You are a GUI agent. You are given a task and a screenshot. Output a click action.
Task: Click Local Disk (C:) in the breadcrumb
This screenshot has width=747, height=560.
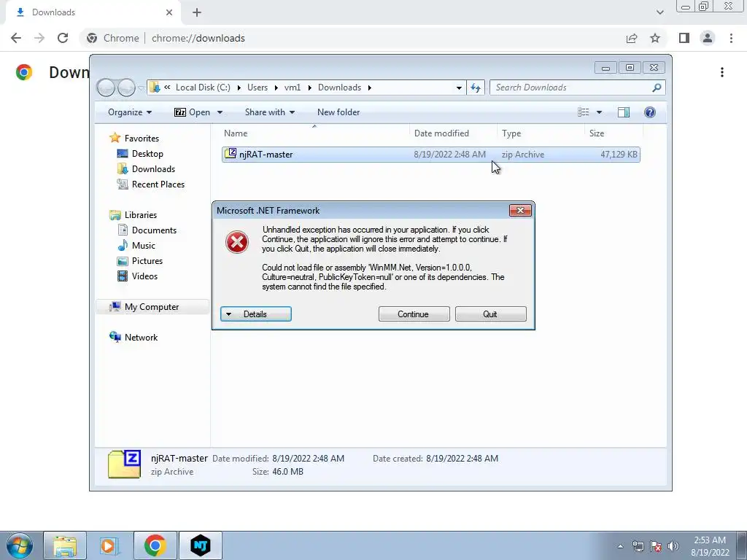coord(203,87)
